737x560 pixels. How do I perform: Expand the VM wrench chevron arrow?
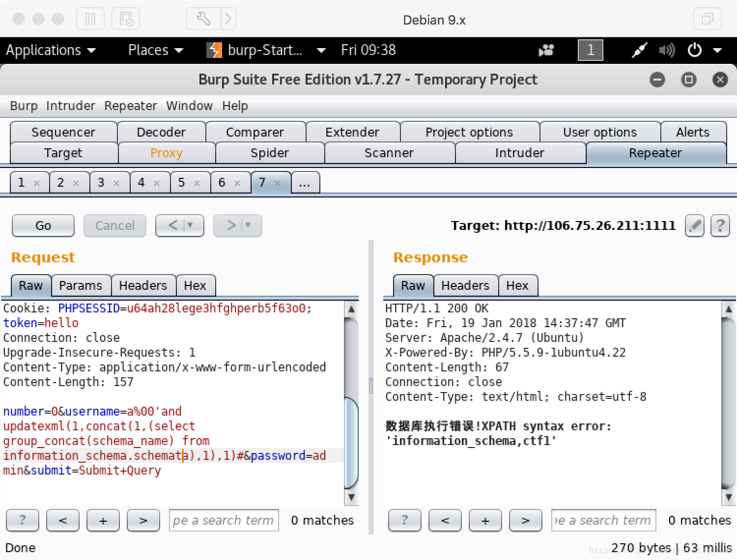228,19
